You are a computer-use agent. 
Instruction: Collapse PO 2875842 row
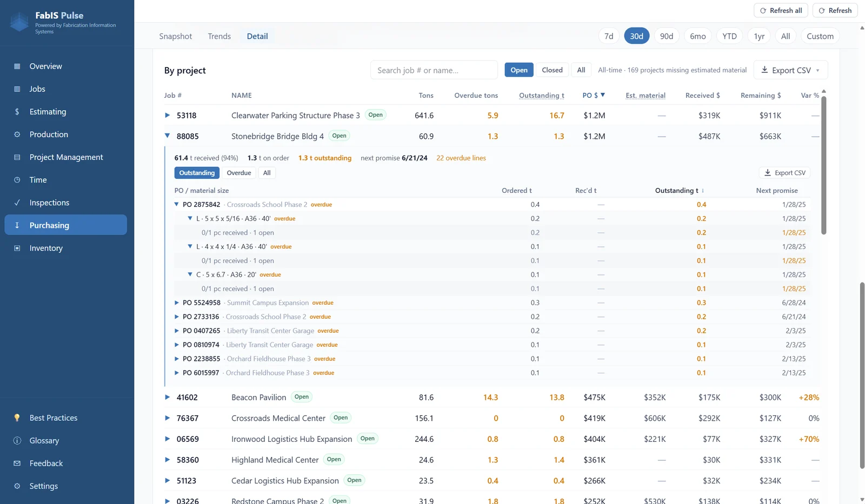coord(176,204)
